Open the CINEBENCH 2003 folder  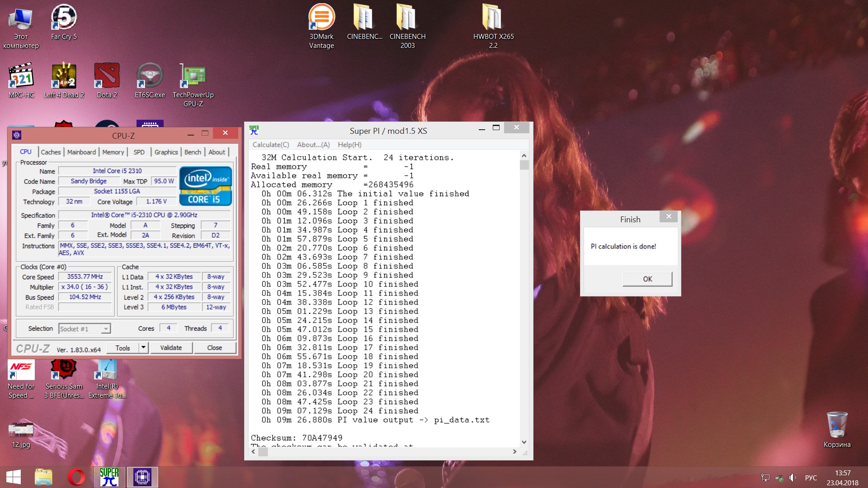(x=407, y=26)
